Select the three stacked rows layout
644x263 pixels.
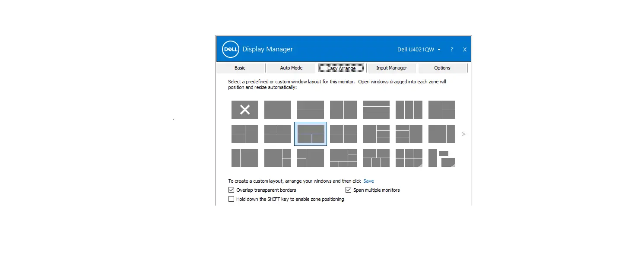[376, 110]
